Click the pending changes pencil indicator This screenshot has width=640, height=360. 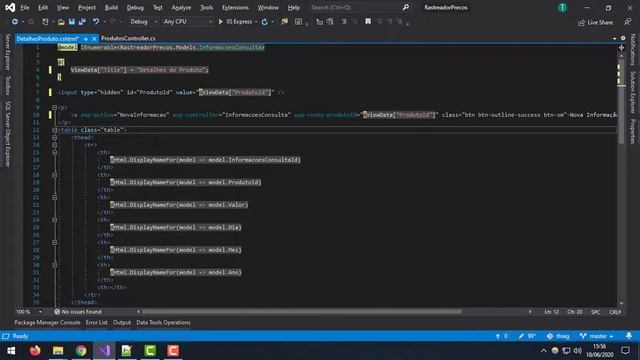click(527, 336)
